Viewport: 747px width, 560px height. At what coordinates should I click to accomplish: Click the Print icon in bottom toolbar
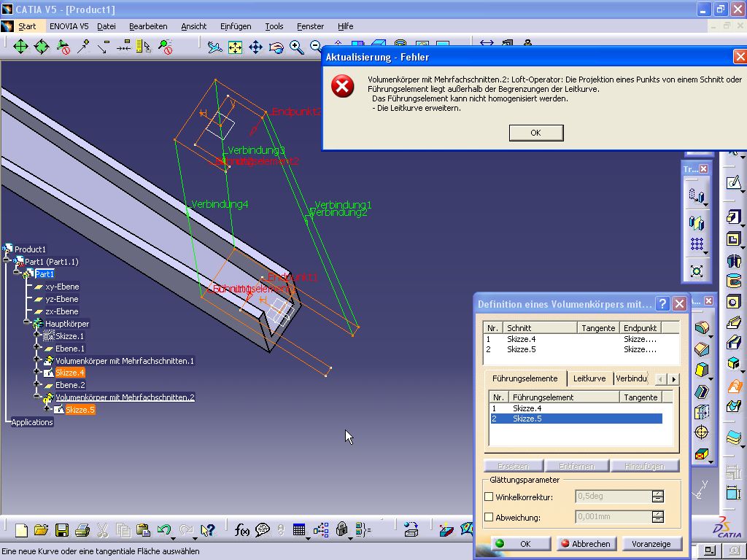coord(82,530)
